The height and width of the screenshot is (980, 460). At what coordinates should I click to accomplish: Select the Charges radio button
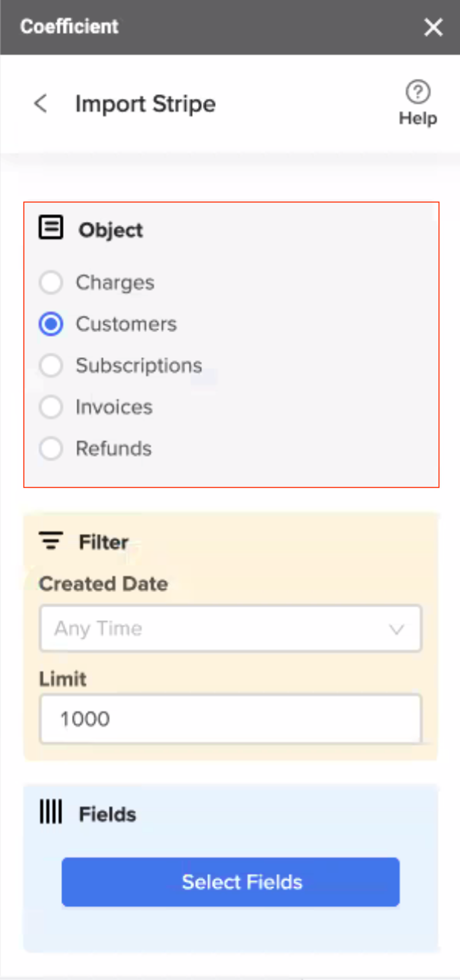[x=51, y=283]
